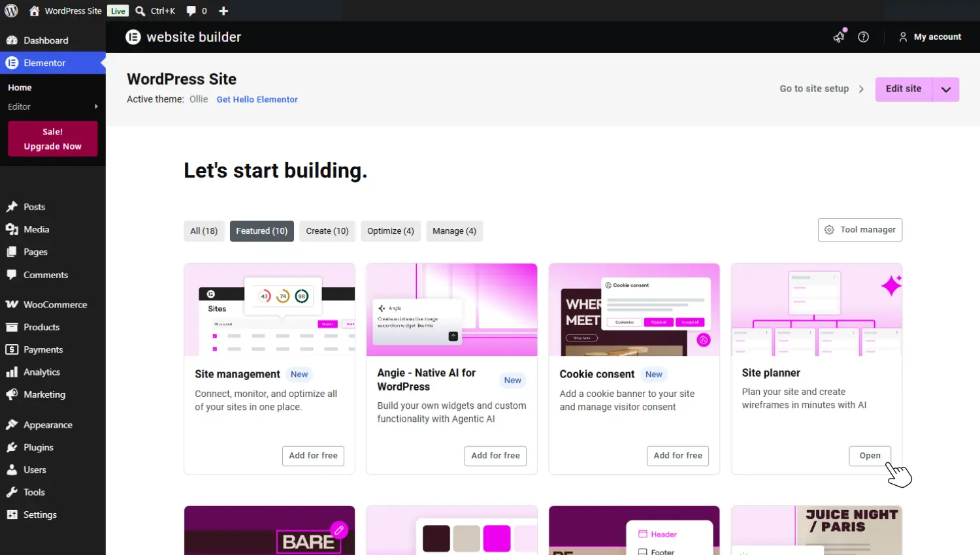This screenshot has height=555, width=980.
Task: Click the help question mark icon
Action: pyautogui.click(x=863, y=37)
